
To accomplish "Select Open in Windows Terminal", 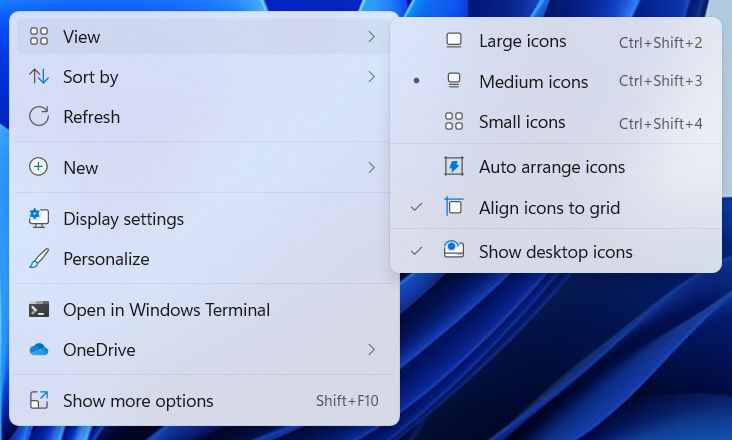I will tap(204, 310).
